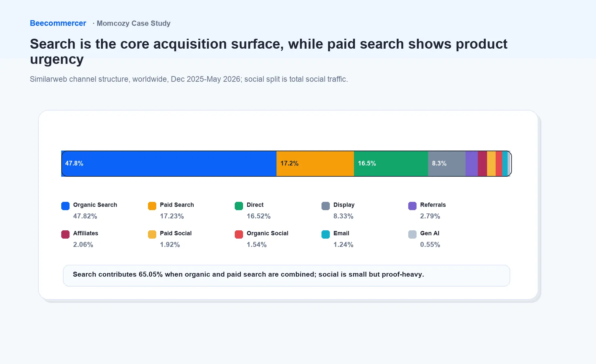Click the Organic Social legend label
This screenshot has width=596, height=364.
coord(268,233)
